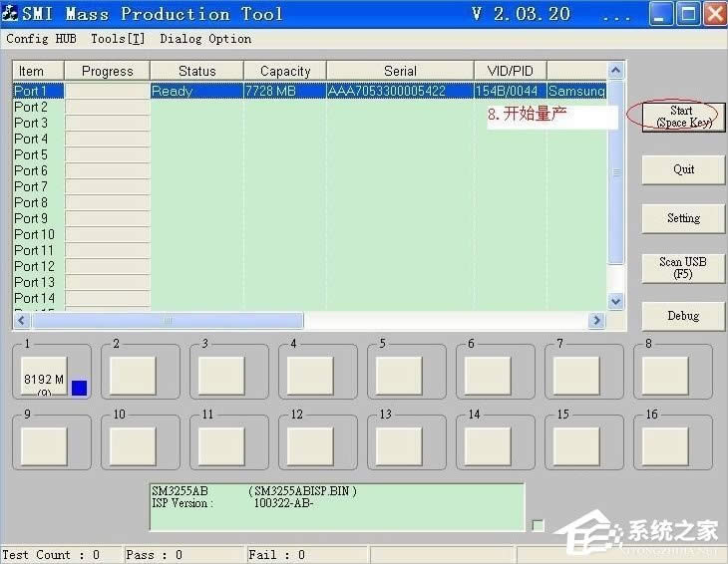Screen dimensions: 728x564
Task: Select the port slot 8 box
Action: click(x=665, y=376)
